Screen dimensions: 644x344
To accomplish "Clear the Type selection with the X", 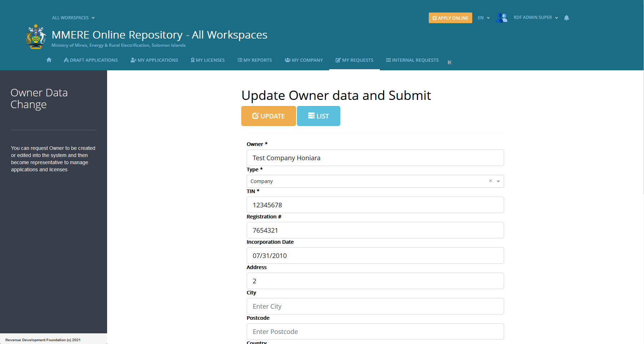I will click(x=490, y=181).
